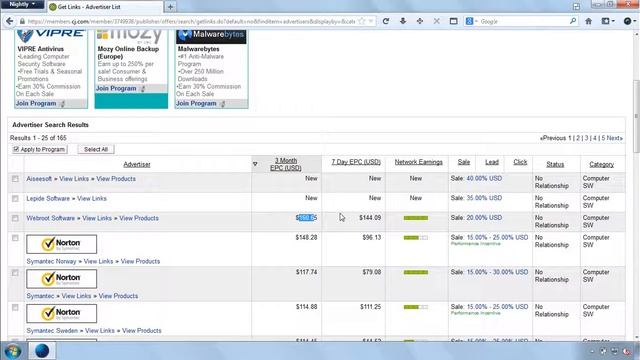Screen dimensions: 640x360
Task: Sort by Network Earnings column header
Action: coord(418,162)
